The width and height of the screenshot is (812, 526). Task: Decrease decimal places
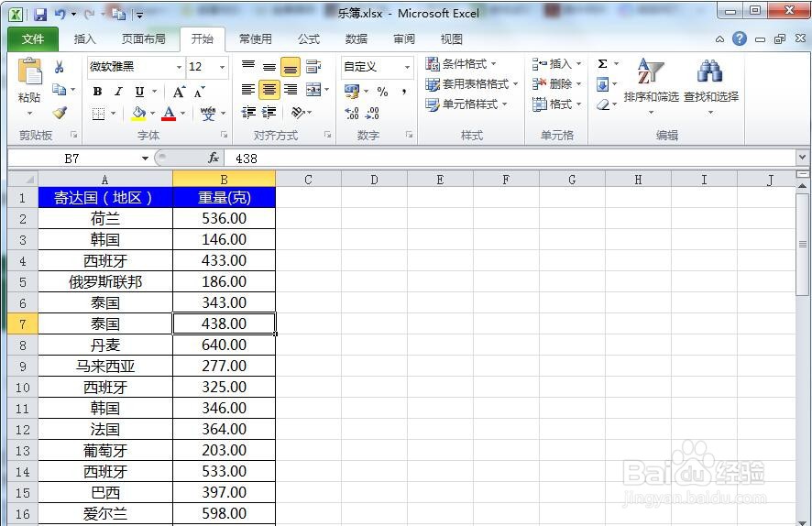pos(373,114)
